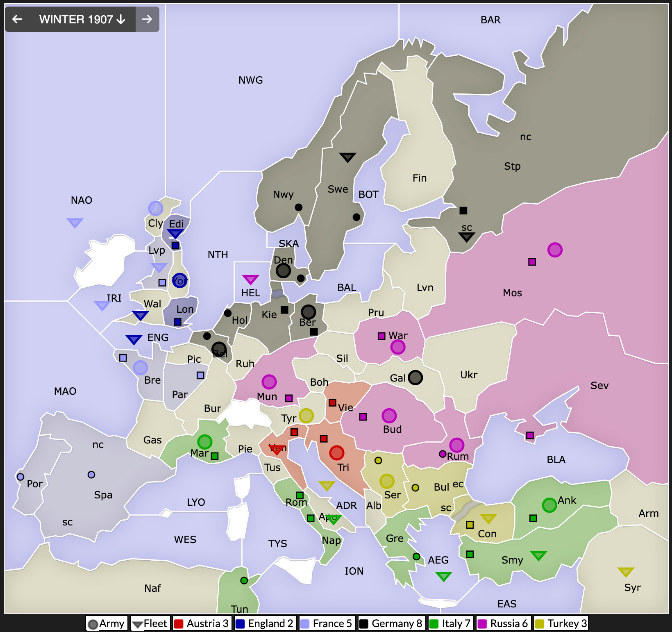This screenshot has width=672, height=632.
Task: Click the Austria red color swatch
Action: [179, 624]
